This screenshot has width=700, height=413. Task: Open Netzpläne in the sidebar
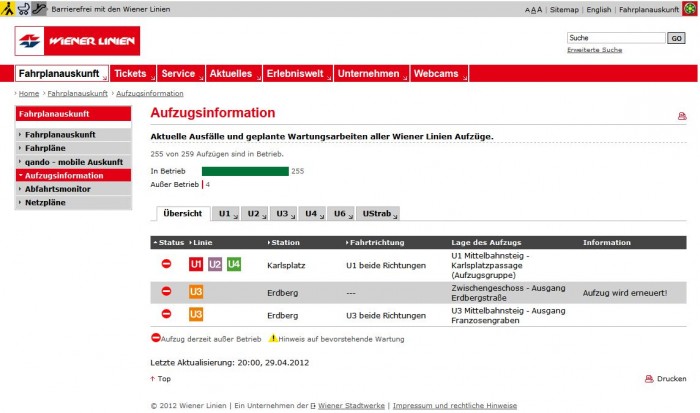74,202
